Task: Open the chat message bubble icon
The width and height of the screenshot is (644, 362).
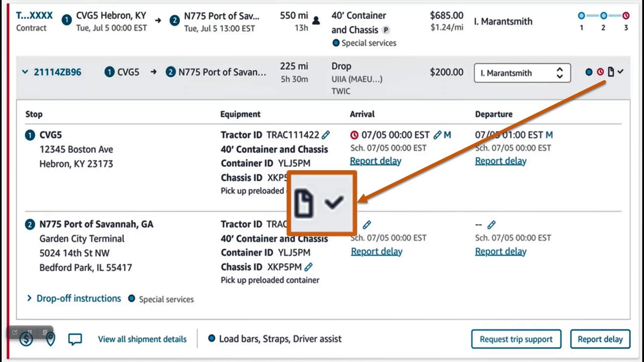Action: 75,339
